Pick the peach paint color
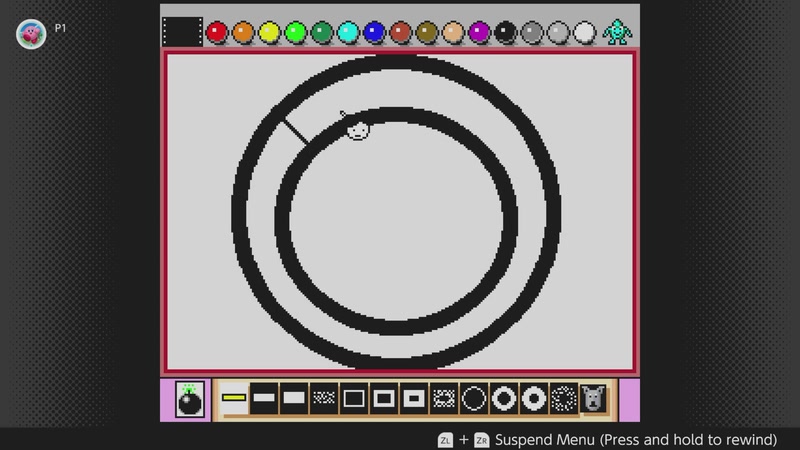The image size is (800, 450). point(453,32)
